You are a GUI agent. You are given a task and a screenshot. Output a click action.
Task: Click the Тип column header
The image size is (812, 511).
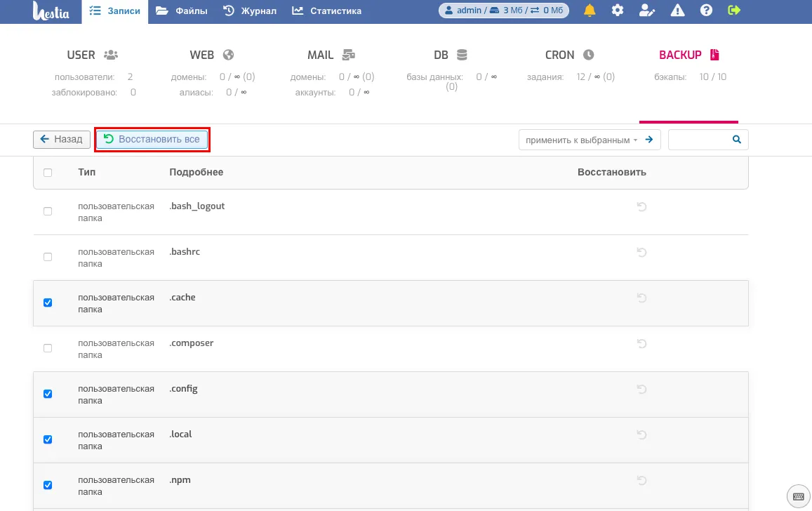pos(86,173)
